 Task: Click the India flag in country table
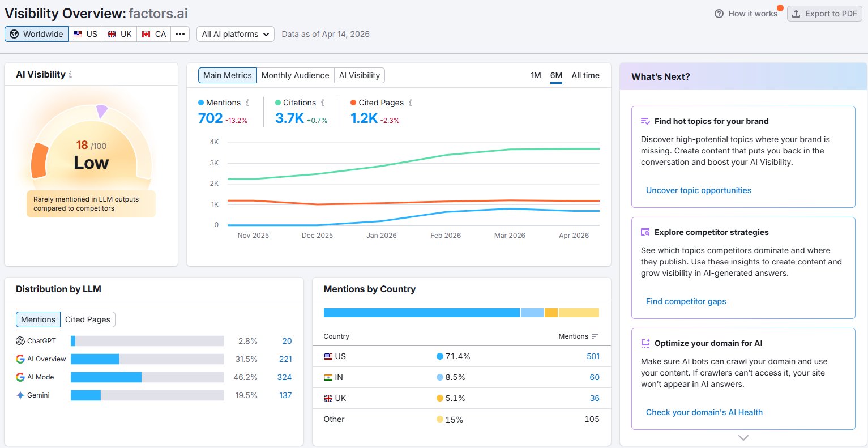pos(328,377)
